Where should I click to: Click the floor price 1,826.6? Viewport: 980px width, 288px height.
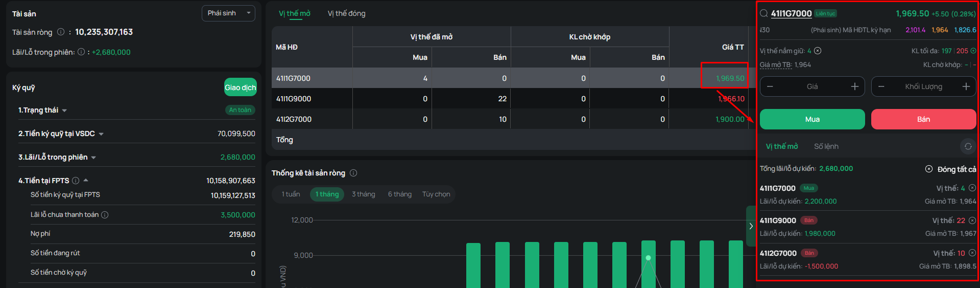tap(965, 30)
